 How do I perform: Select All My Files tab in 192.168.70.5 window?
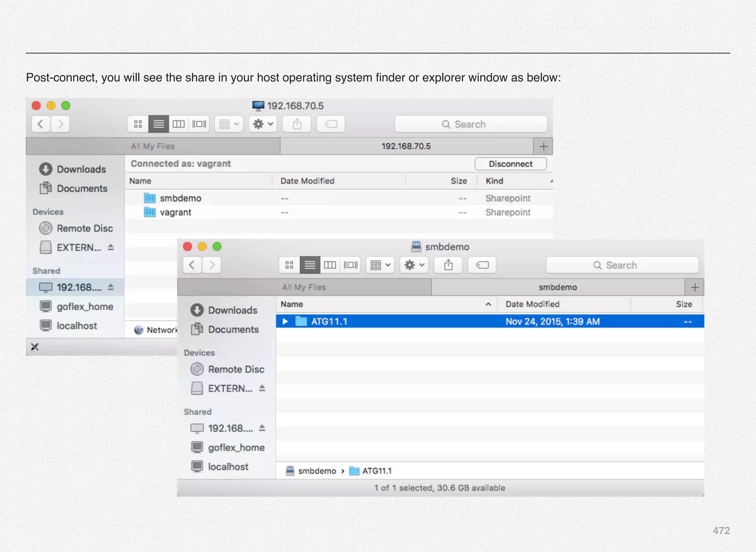click(153, 146)
